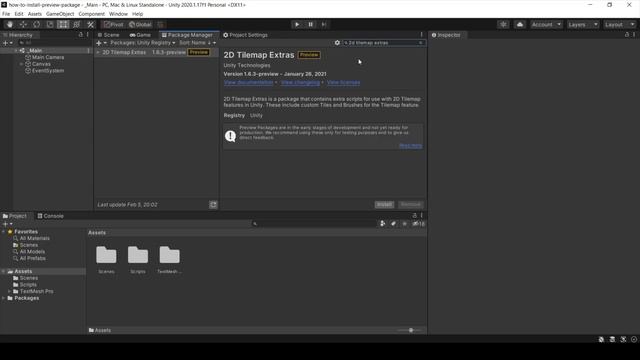Image resolution: width=640 pixels, height=360 pixels.
Task: Select All Materials in Favorites
Action: [x=35, y=238]
